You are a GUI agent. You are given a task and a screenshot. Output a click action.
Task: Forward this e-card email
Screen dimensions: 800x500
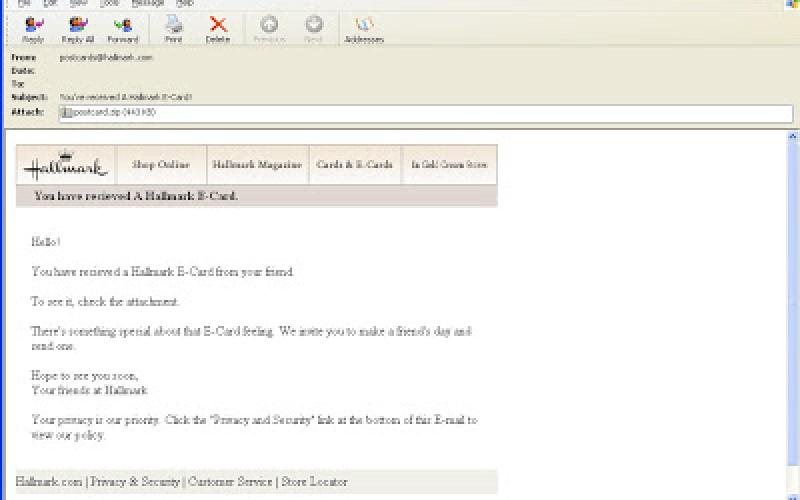(123, 28)
